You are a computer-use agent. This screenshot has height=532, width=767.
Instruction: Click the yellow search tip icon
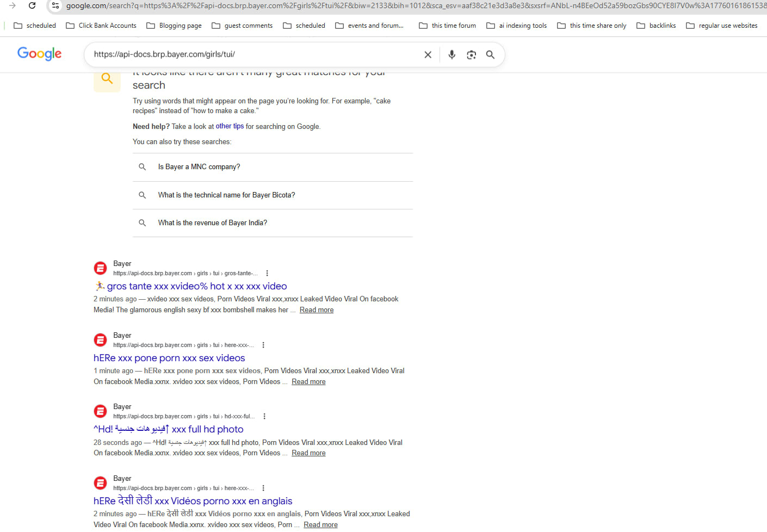point(107,79)
